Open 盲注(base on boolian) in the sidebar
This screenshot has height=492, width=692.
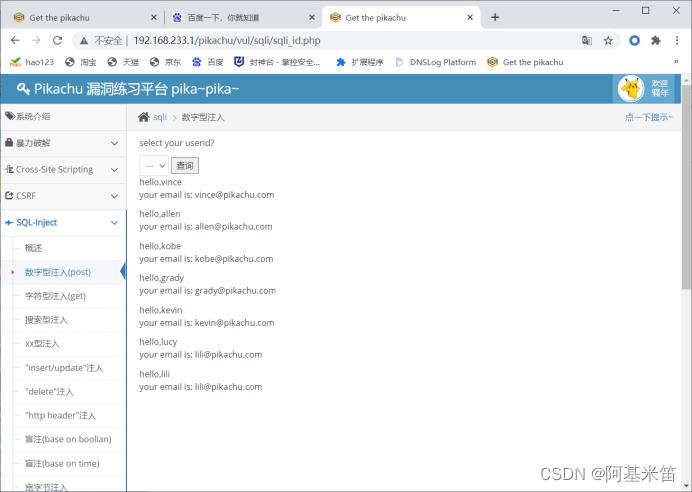pyautogui.click(x=70, y=439)
